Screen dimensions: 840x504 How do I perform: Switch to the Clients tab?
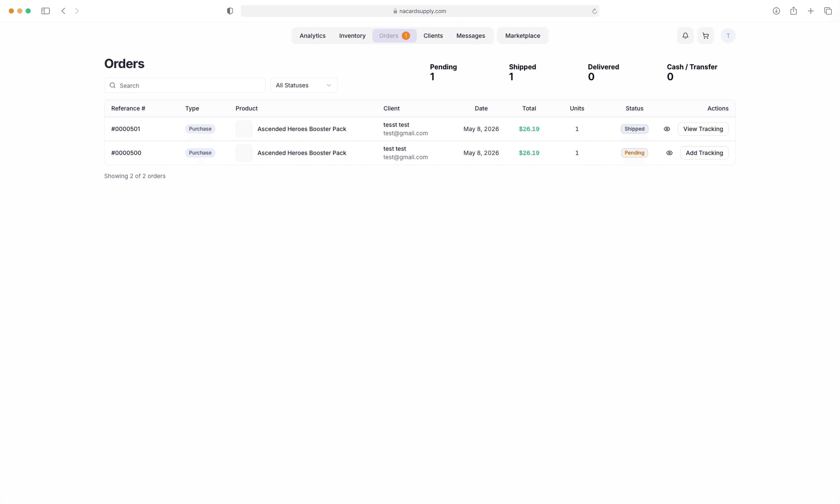(433, 36)
